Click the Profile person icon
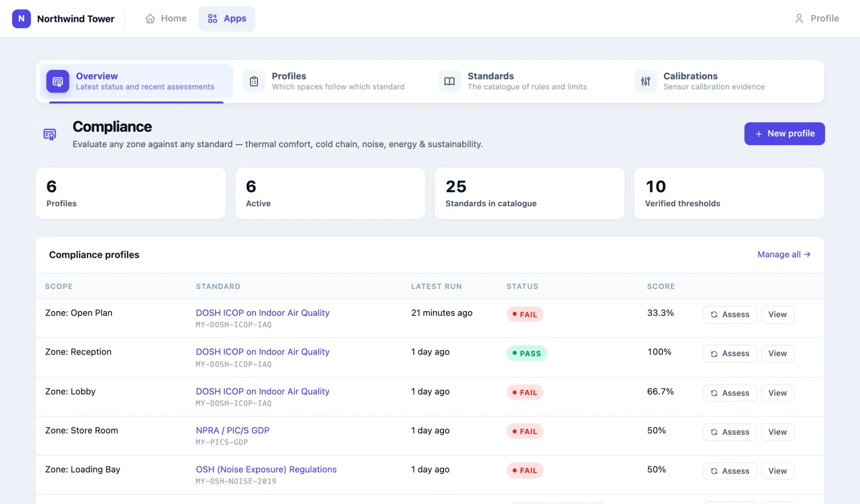Image resolution: width=860 pixels, height=504 pixels. 799,19
